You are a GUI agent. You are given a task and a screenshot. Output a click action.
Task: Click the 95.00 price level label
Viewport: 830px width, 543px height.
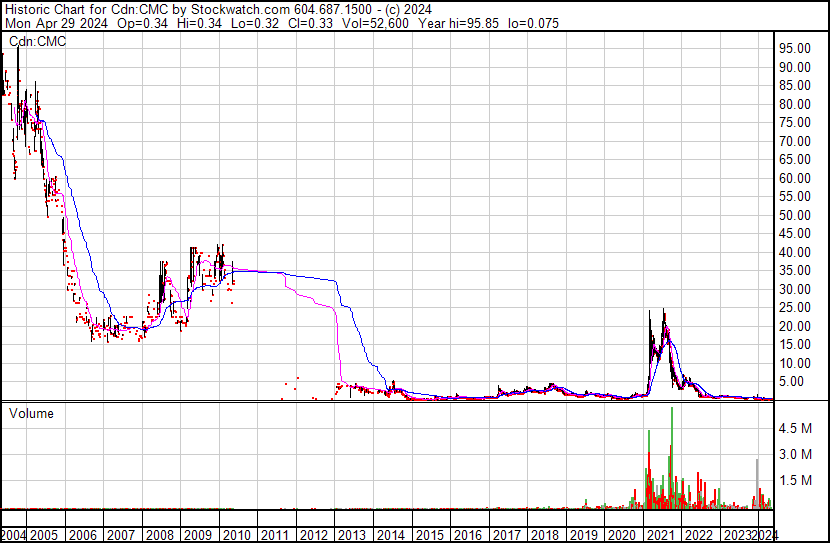795,48
